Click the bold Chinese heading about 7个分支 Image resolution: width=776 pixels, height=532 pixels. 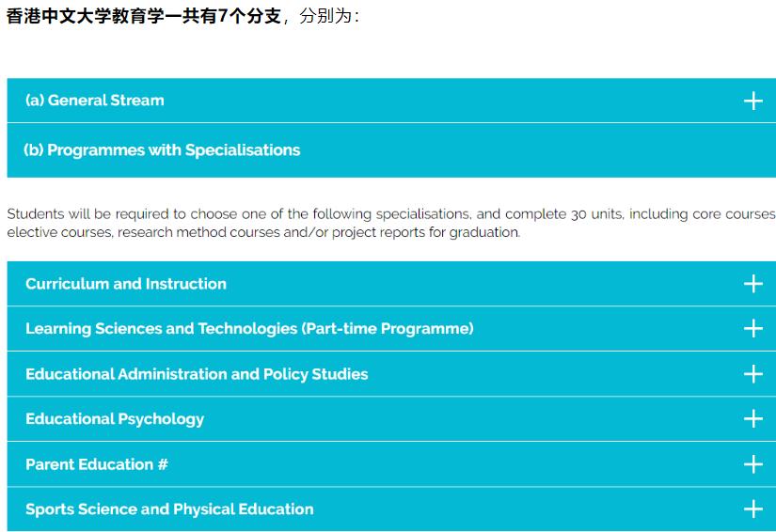click(x=144, y=17)
